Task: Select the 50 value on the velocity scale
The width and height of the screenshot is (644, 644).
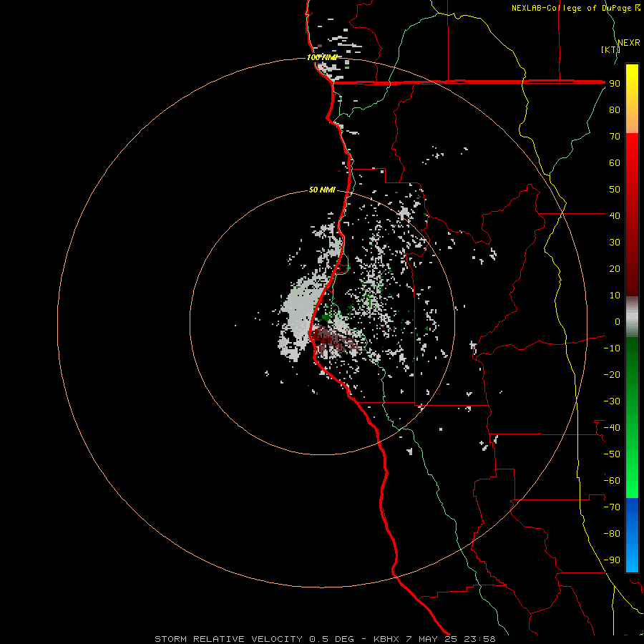Action: point(615,190)
